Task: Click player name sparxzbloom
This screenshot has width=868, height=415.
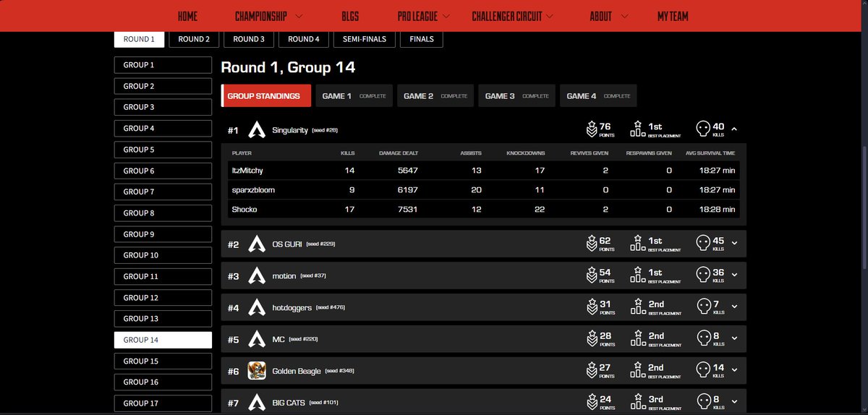Action: [x=253, y=190]
